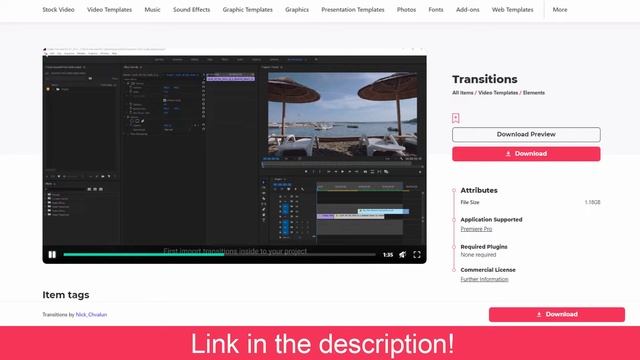Bookmark this Transitions item
This screenshot has width=640, height=360.
click(456, 118)
